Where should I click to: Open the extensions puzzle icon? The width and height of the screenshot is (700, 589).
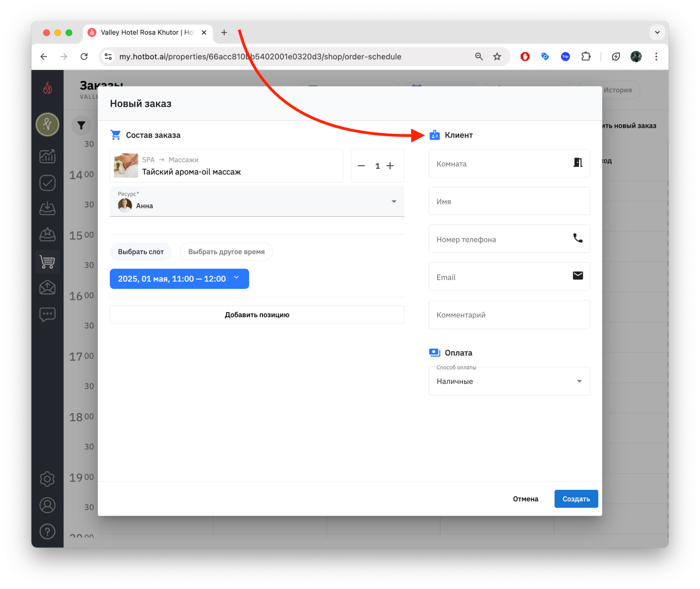click(x=586, y=56)
